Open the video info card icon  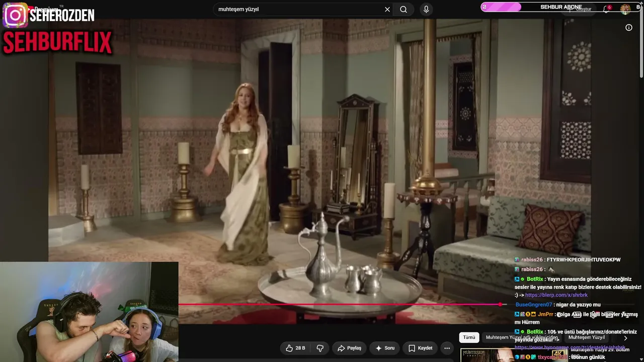coord(629,28)
